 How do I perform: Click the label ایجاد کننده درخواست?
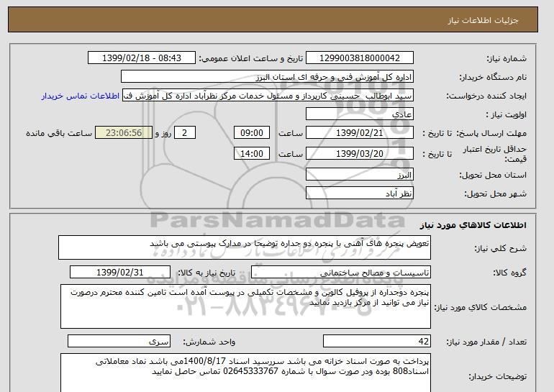click(486, 96)
